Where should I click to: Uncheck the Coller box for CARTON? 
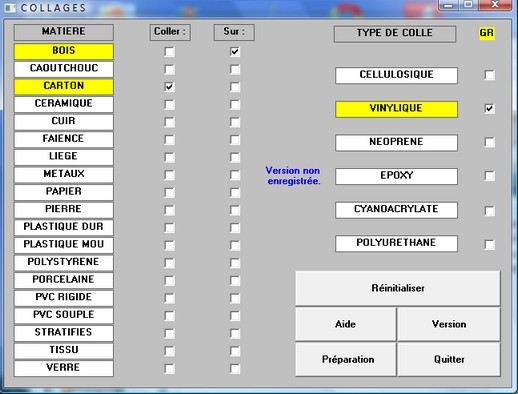(x=169, y=87)
